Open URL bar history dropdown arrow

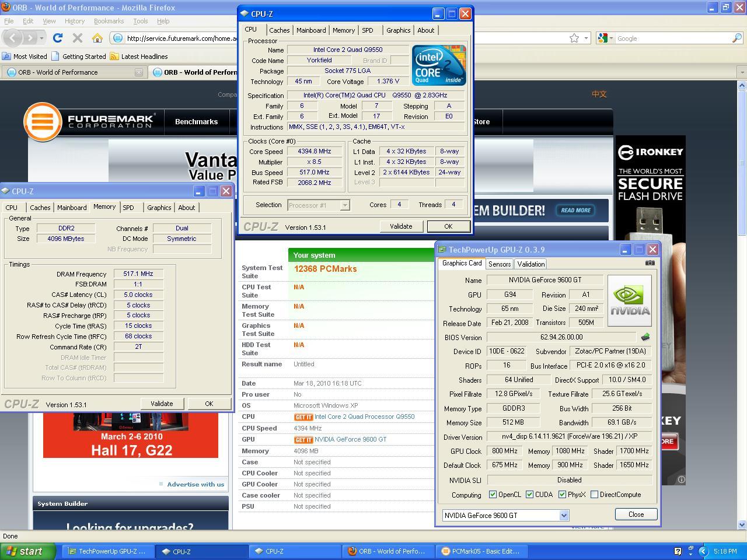click(x=586, y=38)
